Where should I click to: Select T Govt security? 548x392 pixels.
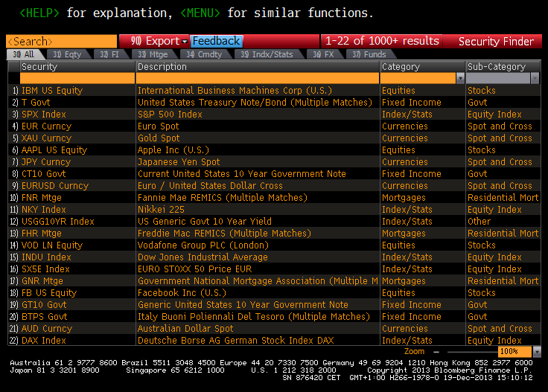(36, 102)
